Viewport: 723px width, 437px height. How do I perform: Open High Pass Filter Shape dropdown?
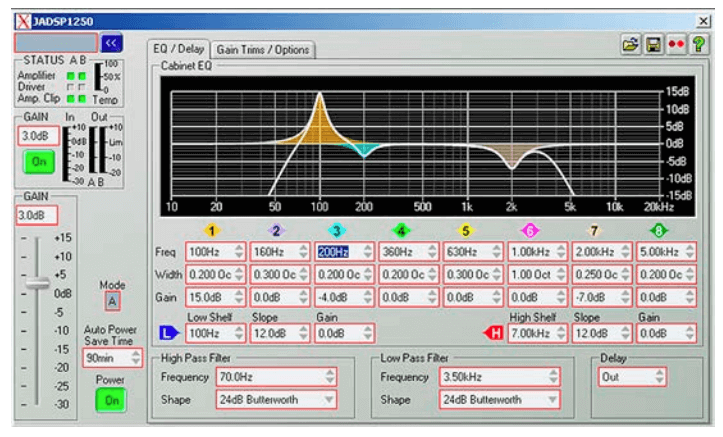point(277,400)
